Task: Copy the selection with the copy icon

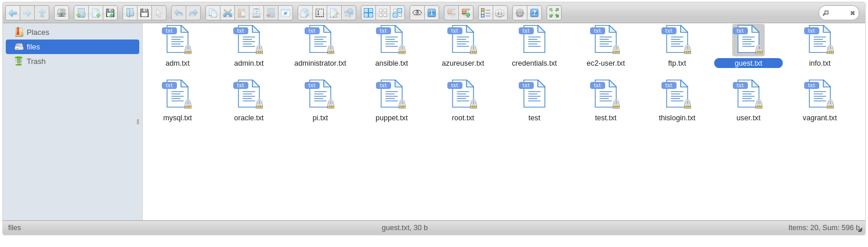Action: coord(213,13)
